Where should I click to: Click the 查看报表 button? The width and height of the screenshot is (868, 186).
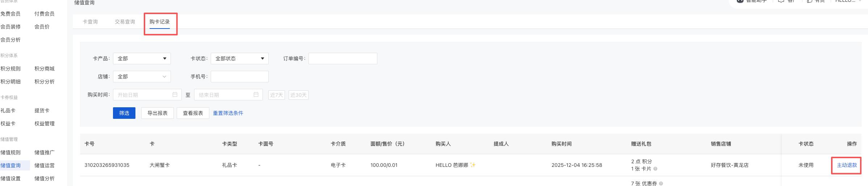[x=193, y=113]
